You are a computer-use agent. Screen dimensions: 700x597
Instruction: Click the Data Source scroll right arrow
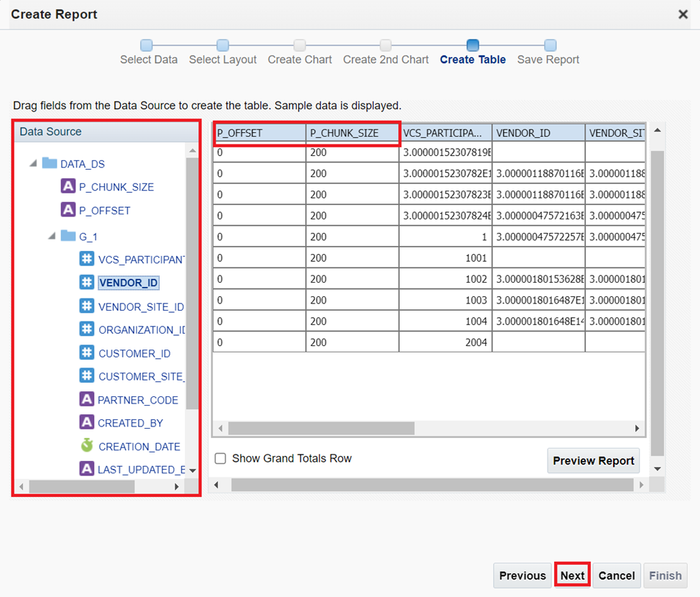point(177,487)
